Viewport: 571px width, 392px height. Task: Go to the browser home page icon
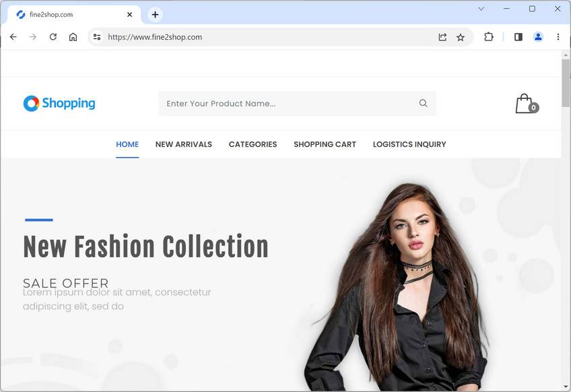[x=73, y=37]
